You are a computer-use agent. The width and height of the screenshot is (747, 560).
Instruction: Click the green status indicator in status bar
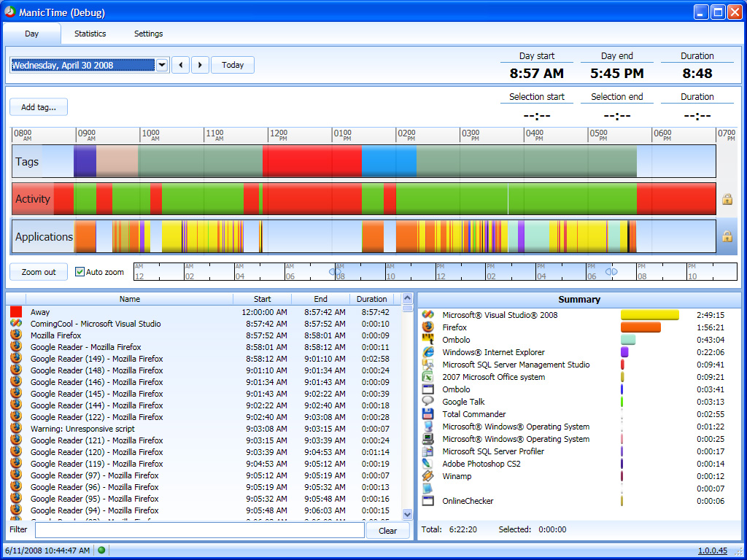(101, 551)
